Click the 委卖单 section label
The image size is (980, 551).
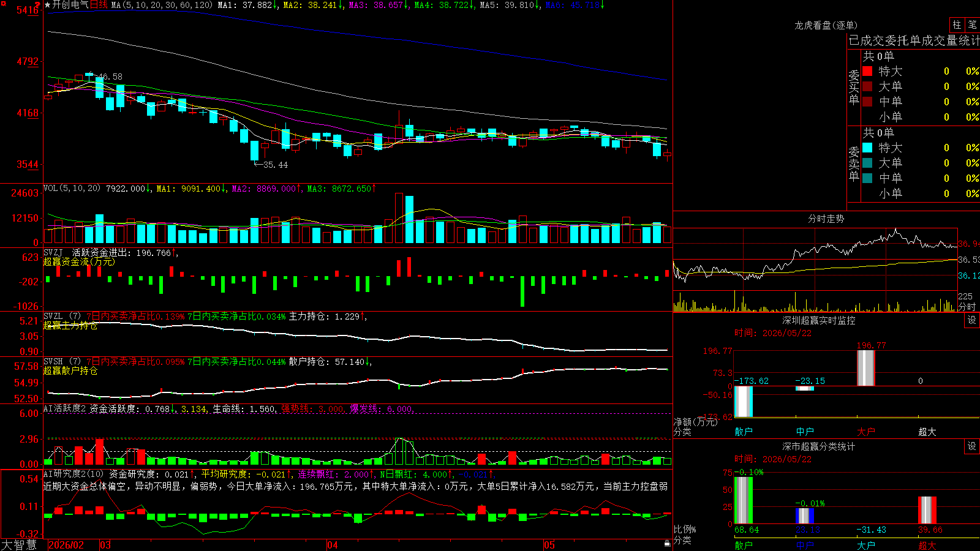click(854, 163)
